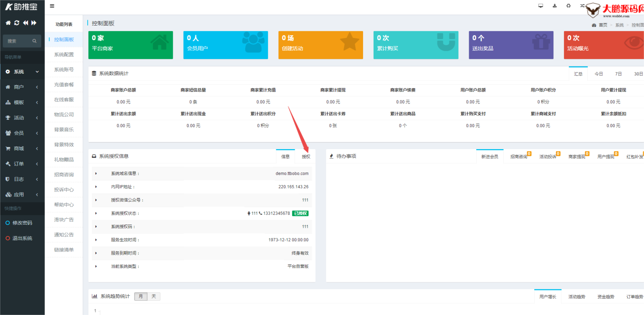The width and height of the screenshot is (644, 315).
Task: Click the refresh icon next to the home icon
Action: [x=16, y=23]
